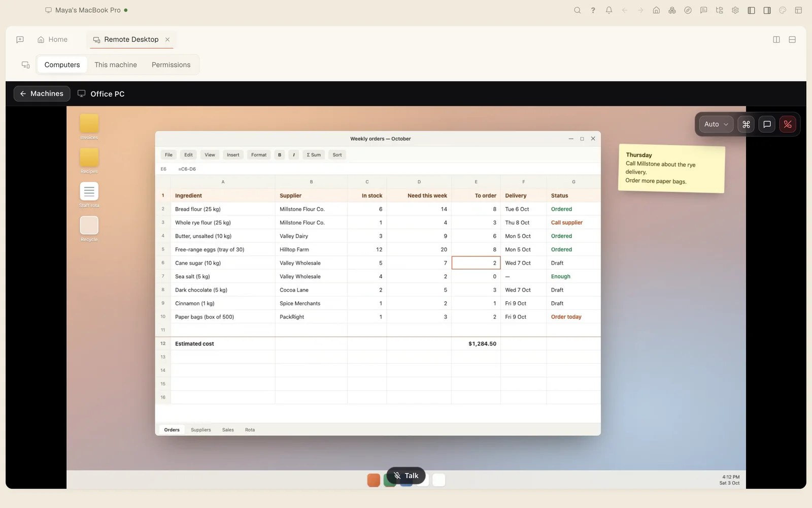Open the layout template icon at far right
This screenshot has width=812, height=508.
tap(798, 10)
